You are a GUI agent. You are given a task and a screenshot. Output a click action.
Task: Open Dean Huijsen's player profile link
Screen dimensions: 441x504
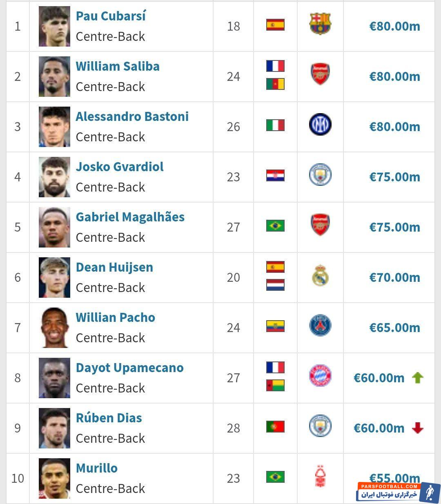(x=114, y=268)
